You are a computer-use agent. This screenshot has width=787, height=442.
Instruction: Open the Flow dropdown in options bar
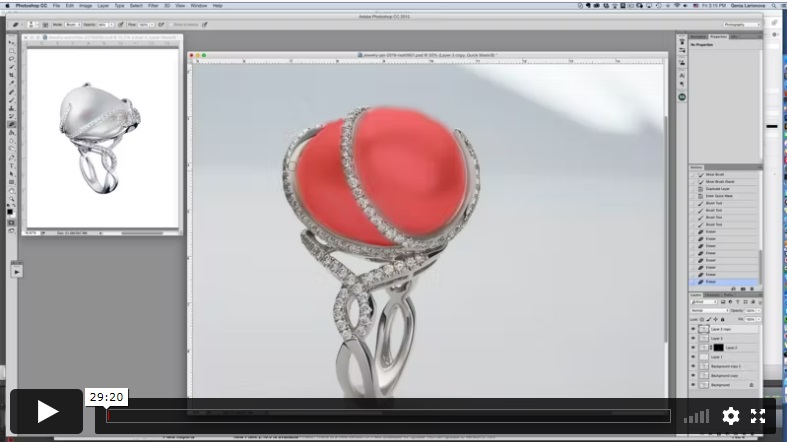tap(152, 24)
